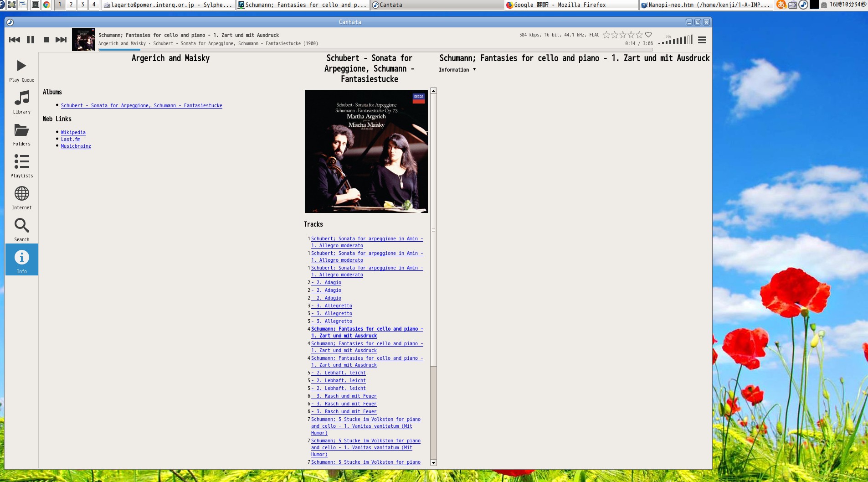This screenshot has width=868, height=482.
Task: Open the hamburger main menu
Action: 702,40
